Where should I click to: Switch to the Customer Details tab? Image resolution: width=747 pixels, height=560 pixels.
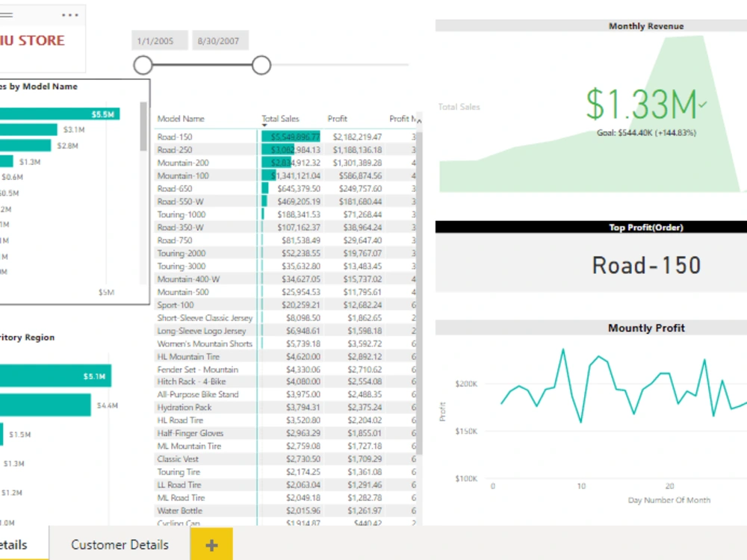click(x=120, y=544)
